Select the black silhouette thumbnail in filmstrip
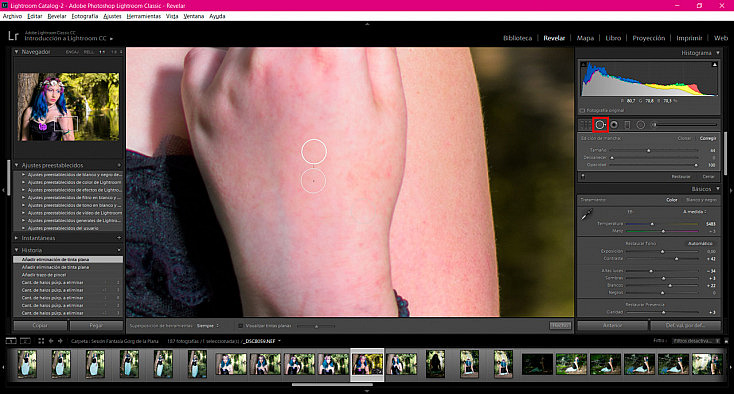 435,364
